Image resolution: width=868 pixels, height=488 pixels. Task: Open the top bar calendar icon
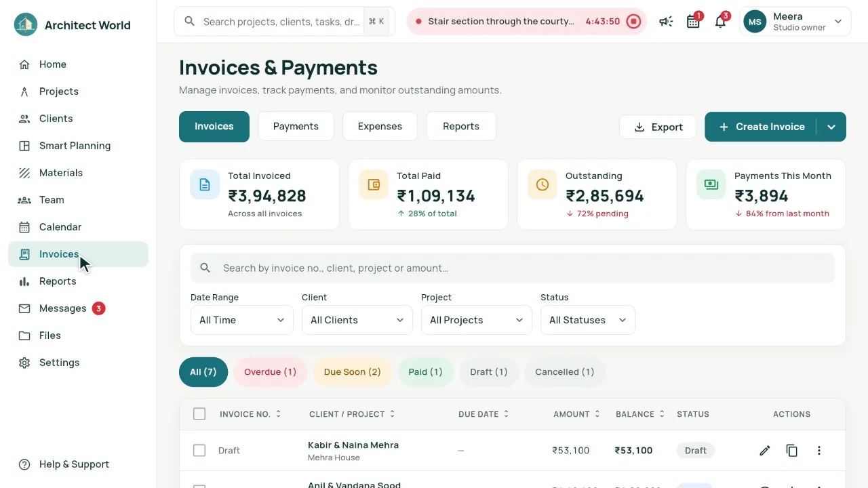(x=693, y=22)
